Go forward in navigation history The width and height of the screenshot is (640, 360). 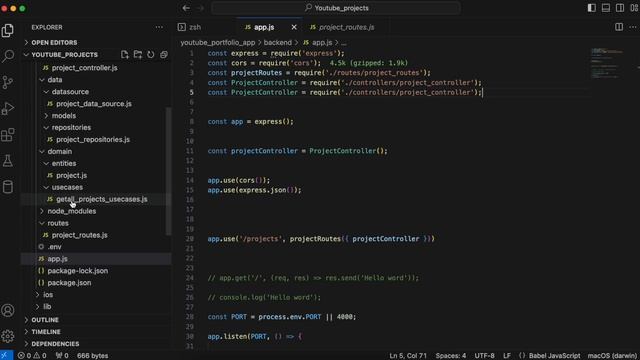(x=200, y=8)
